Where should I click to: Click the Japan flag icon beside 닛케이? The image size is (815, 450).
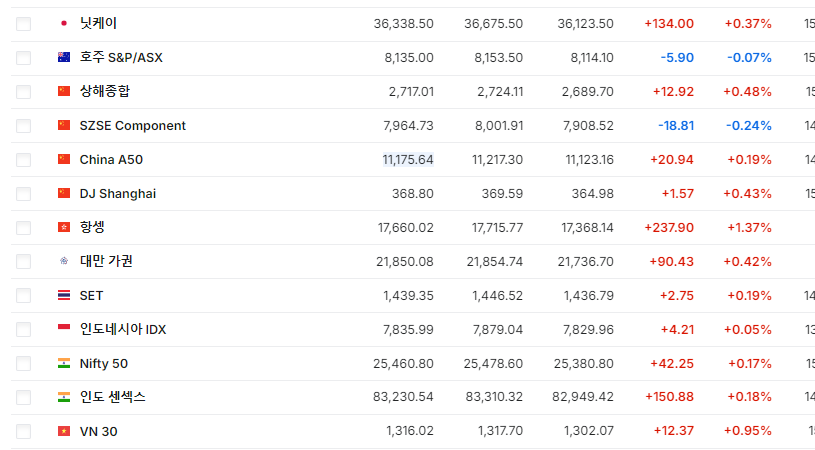tap(64, 23)
